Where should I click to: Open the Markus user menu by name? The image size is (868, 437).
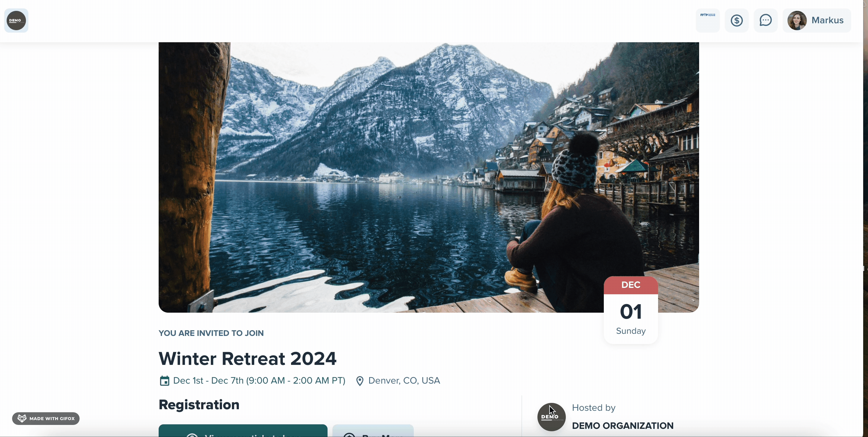click(x=827, y=20)
